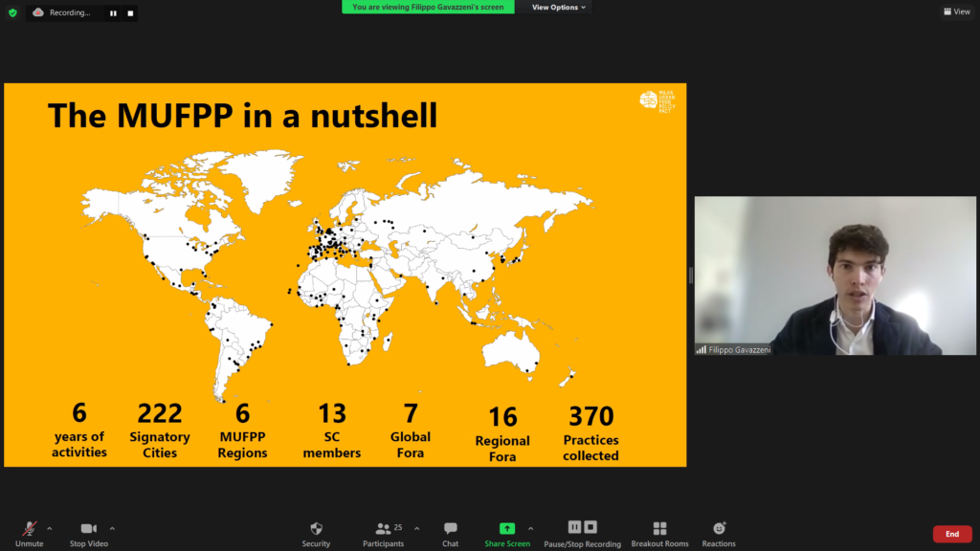Click the green Share Screen icon
Viewport: 980px width, 551px height.
tap(507, 528)
